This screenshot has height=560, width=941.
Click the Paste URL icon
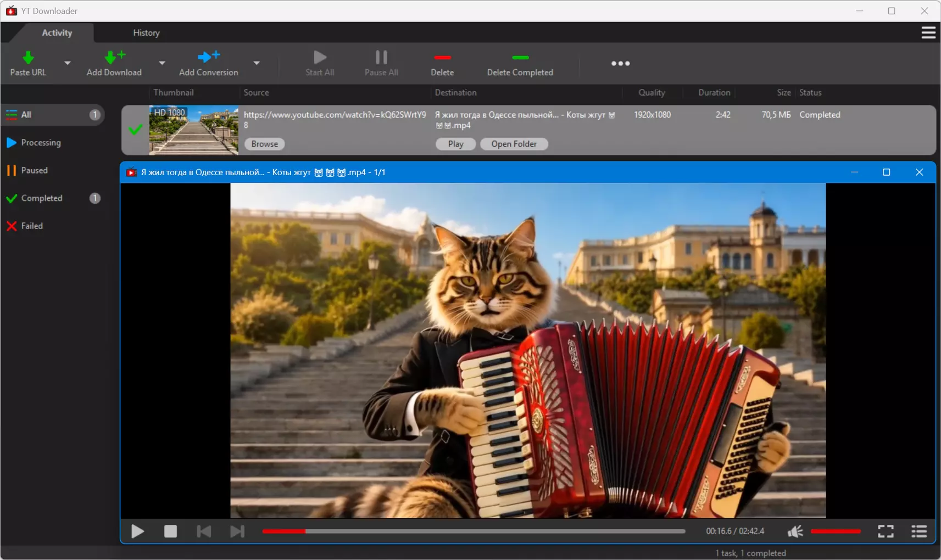point(28,57)
